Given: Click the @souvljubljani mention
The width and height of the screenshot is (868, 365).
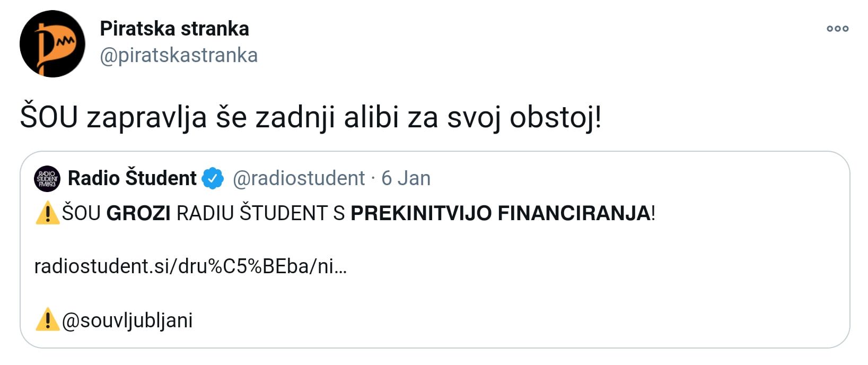Looking at the screenshot, I should (127, 319).
